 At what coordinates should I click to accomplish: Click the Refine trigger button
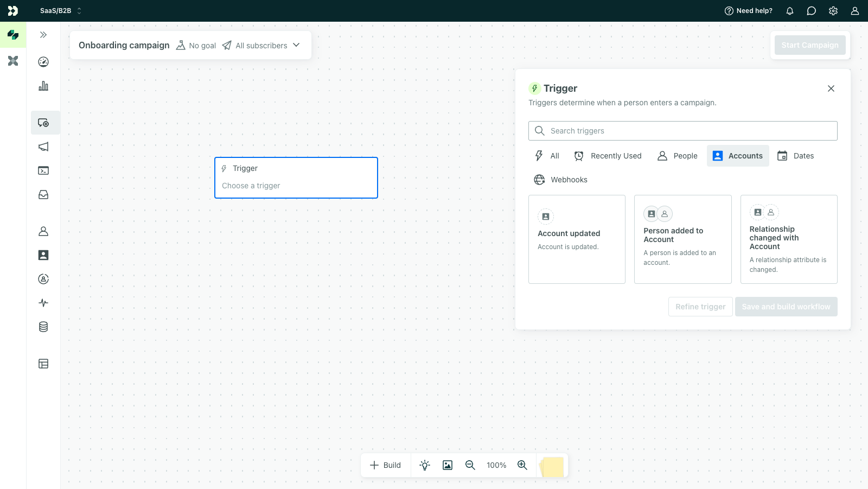click(x=700, y=307)
